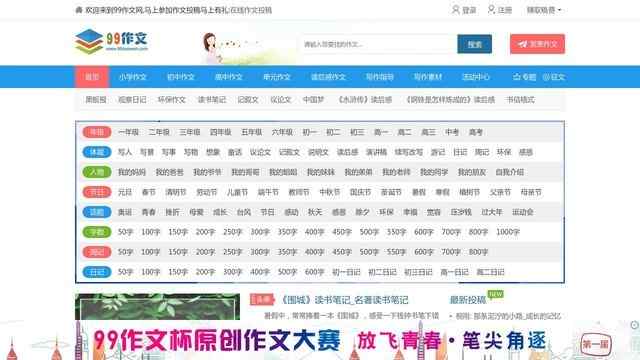Click the home icon before the welcome text
Viewport: 640px width, 360px height.
click(x=79, y=10)
